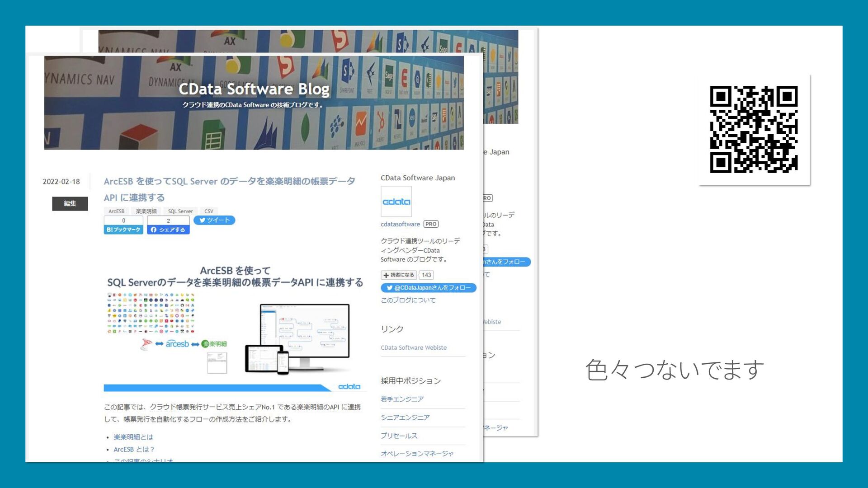The height and width of the screenshot is (488, 868).
Task: Click the B!ブックマーク Hatena bookmark button
Action: pyautogui.click(x=123, y=230)
